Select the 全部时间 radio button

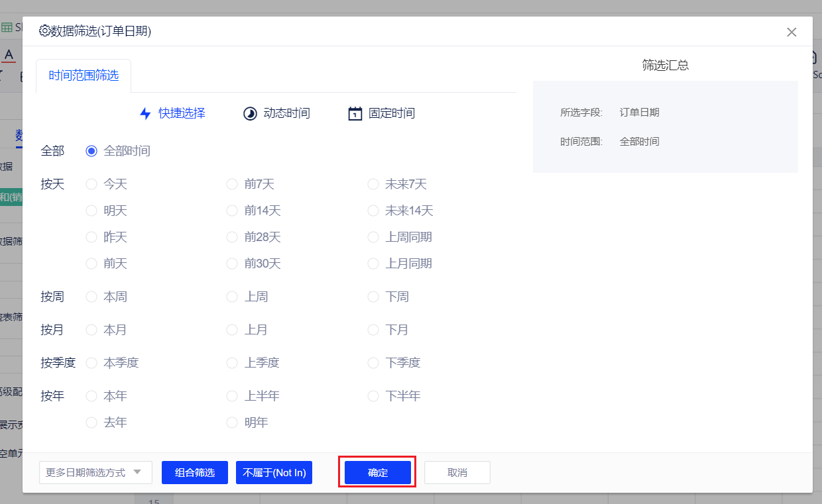click(91, 151)
